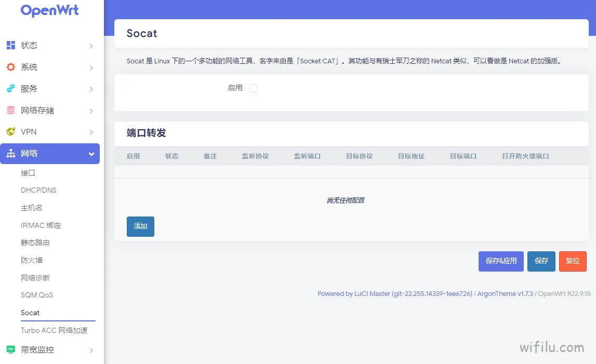Click the 目标端口 column header
Viewport: 596px width, 364px height.
463,156
